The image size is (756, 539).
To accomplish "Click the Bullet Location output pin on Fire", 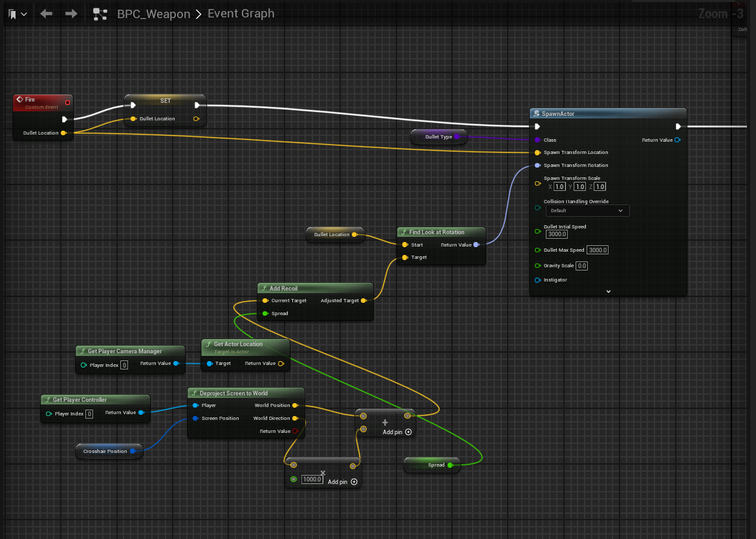I will [63, 133].
